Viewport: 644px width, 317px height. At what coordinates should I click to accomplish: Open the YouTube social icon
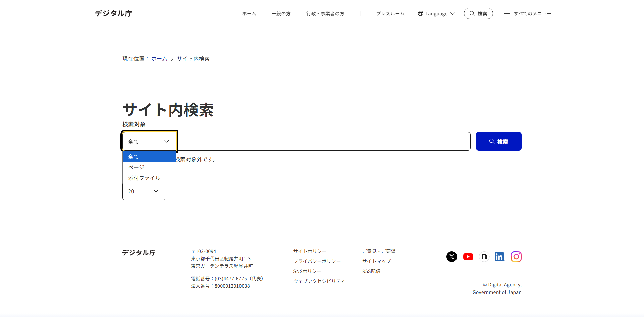coord(468,257)
